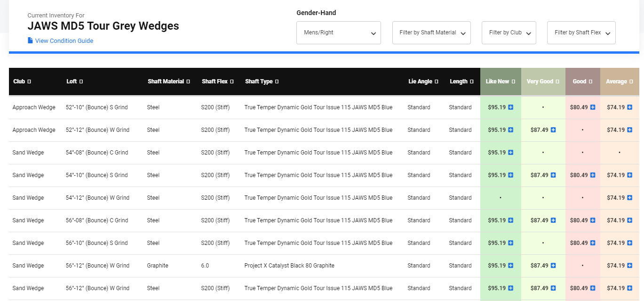This screenshot has height=301, width=644.
Task: Add Good $80.49 52°-10° S Grind plus icon
Action: point(593,107)
